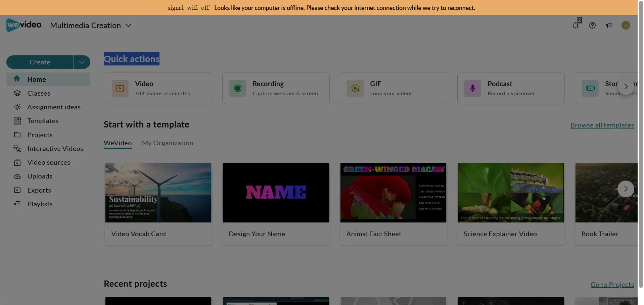644x305 pixels.
Task: Click the Playlists list icon
Action: click(x=17, y=204)
